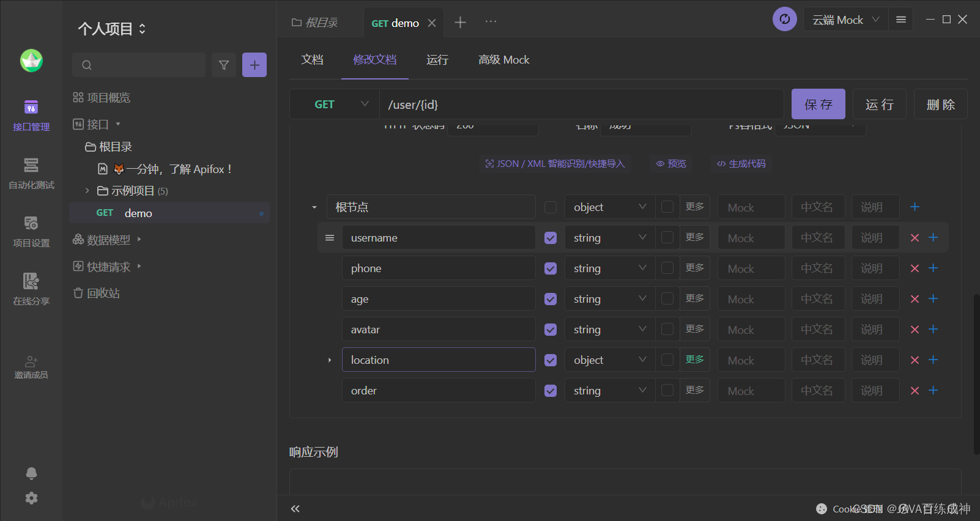
Task: Open the notifications bell
Action: coord(31,473)
